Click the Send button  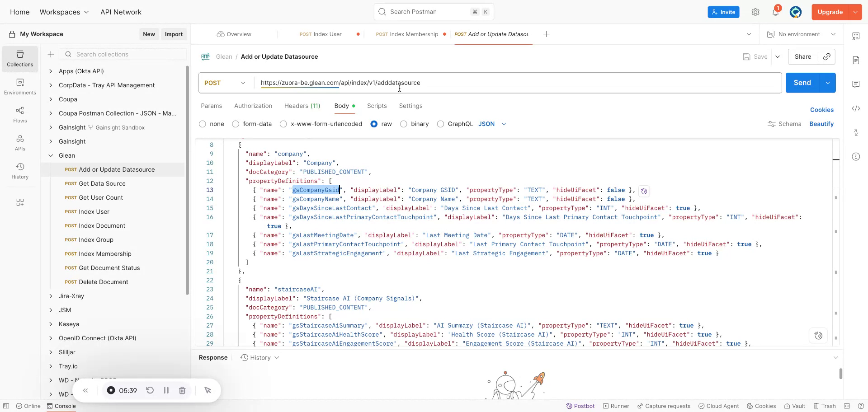pos(802,83)
